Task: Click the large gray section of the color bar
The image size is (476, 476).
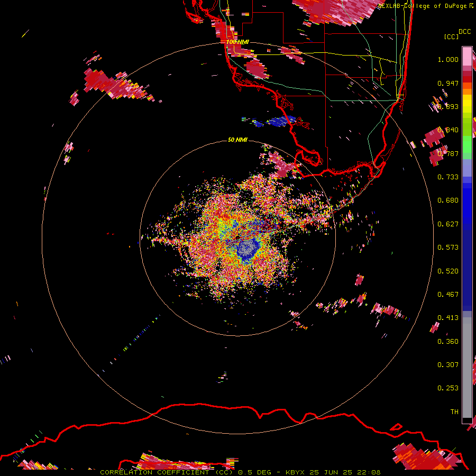Action: tap(467, 368)
